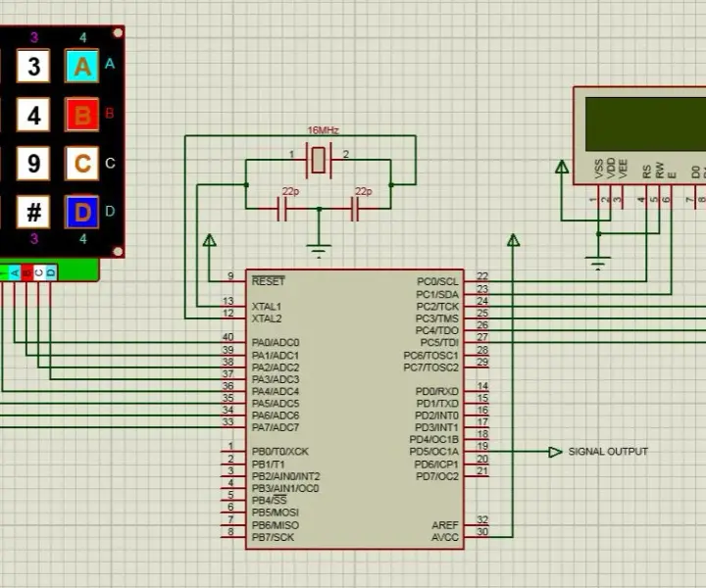
Task: Click the LCD D0 pin label
Action: coord(695,171)
